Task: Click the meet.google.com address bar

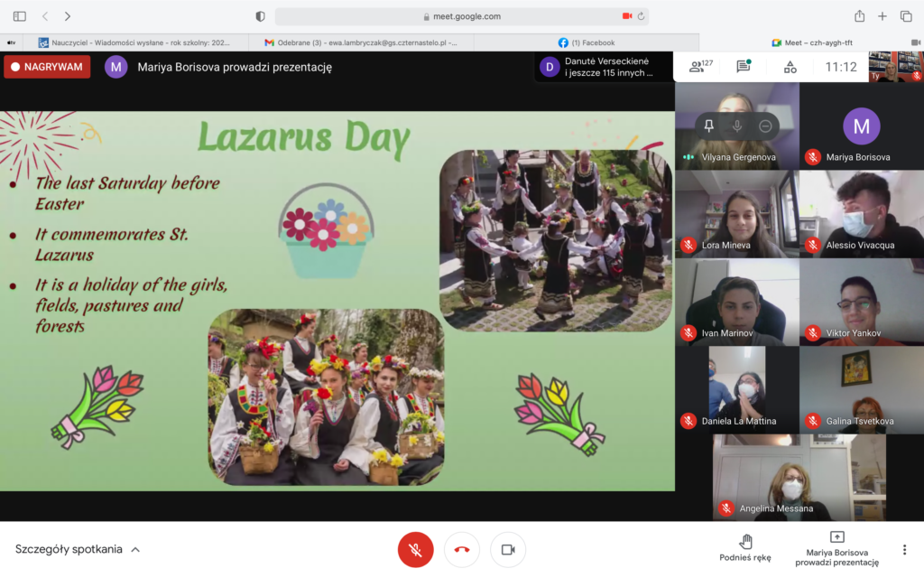Action: click(x=461, y=16)
